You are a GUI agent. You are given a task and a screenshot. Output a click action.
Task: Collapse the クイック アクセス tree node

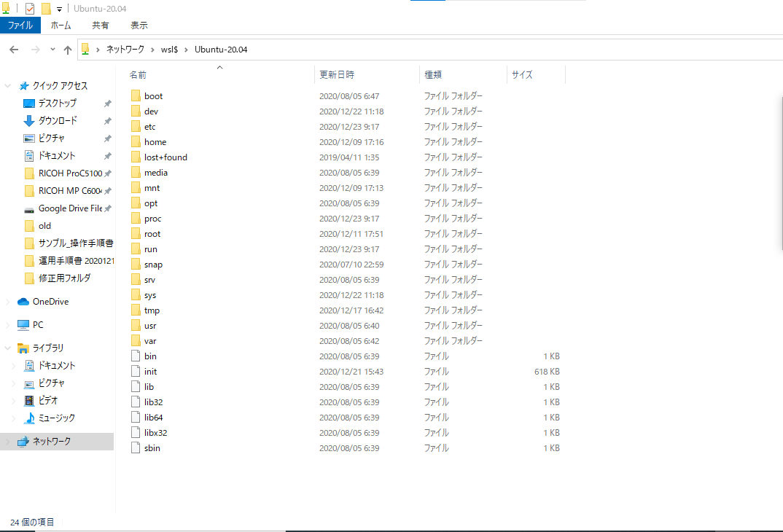pyautogui.click(x=7, y=86)
